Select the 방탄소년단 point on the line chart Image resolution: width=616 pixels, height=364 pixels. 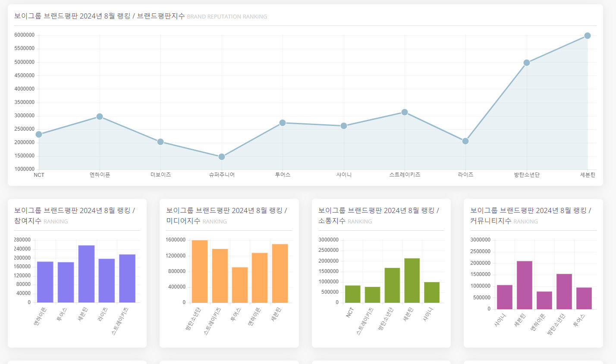tap(527, 63)
